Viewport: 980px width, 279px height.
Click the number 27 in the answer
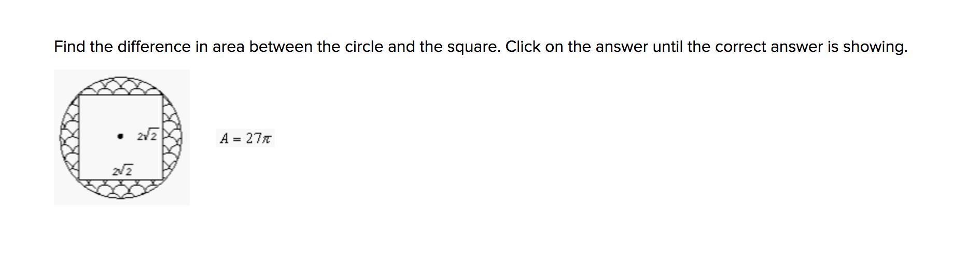click(253, 138)
